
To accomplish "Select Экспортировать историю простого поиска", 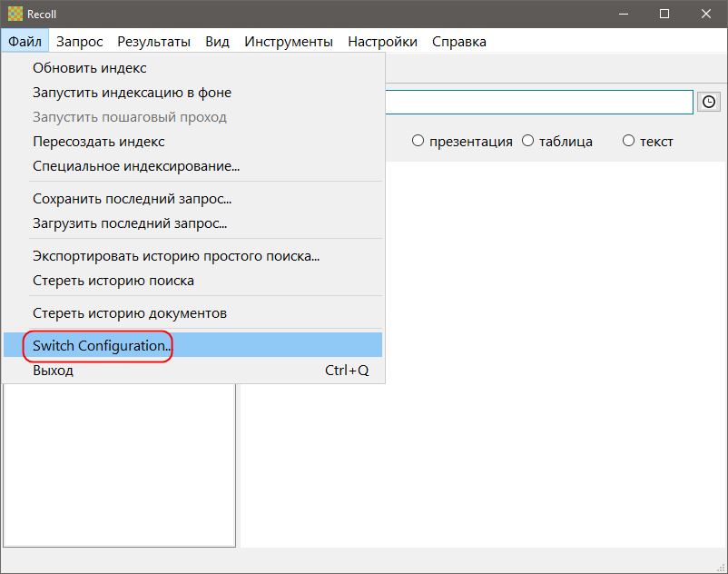I will (176, 255).
